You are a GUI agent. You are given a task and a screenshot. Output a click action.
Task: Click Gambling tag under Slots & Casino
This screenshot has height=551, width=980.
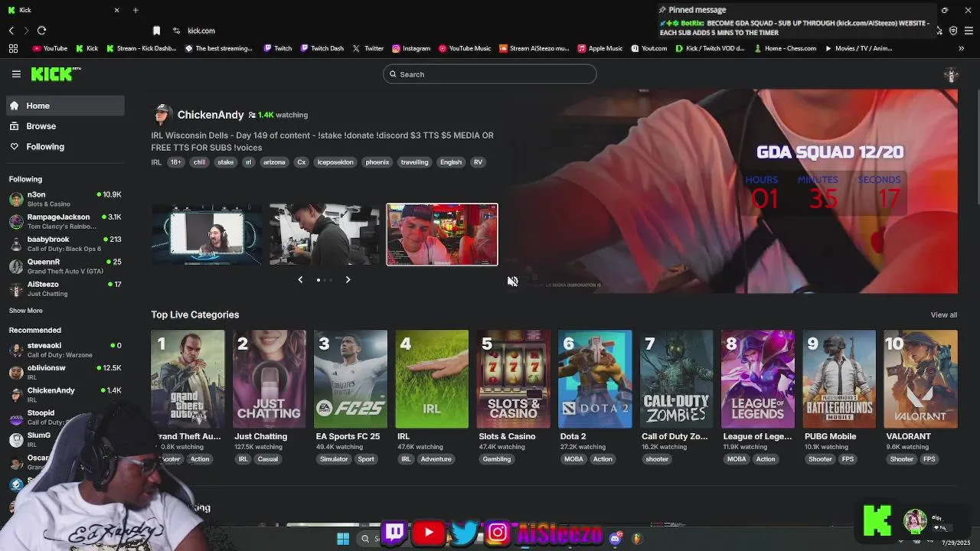tap(496, 459)
